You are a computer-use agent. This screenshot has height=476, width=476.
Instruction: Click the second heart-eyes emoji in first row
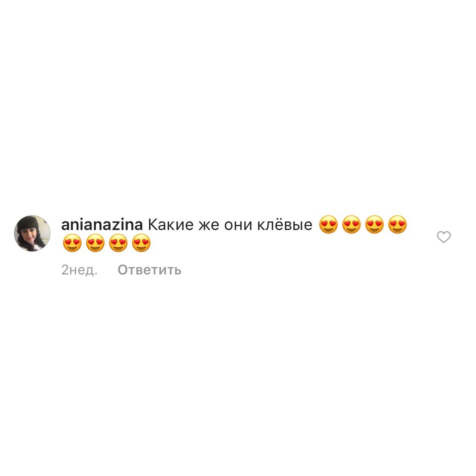click(x=351, y=225)
